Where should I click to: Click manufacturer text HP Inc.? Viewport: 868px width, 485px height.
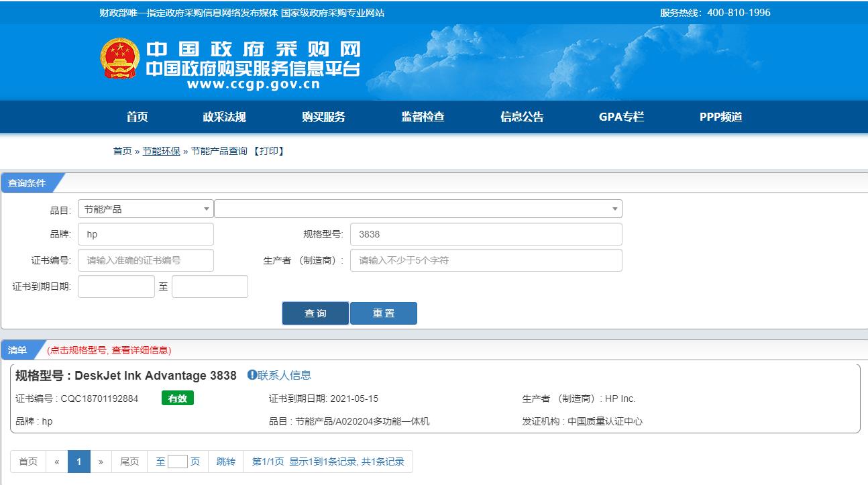[x=620, y=398]
